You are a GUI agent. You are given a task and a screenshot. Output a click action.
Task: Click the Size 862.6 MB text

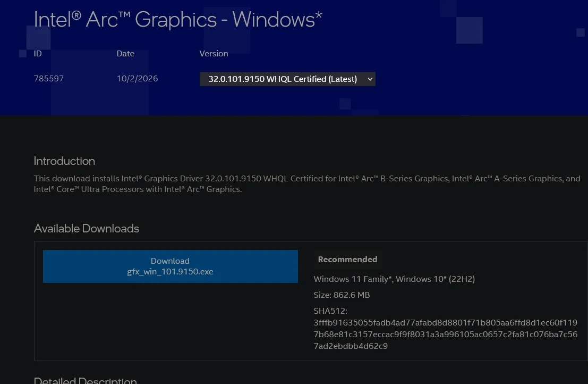342,295
